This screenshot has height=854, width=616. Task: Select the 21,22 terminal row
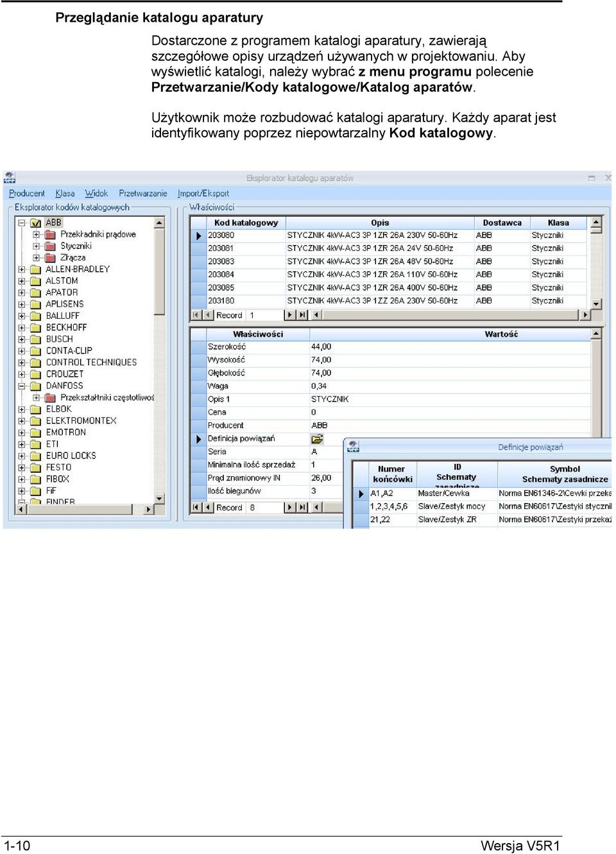483,520
